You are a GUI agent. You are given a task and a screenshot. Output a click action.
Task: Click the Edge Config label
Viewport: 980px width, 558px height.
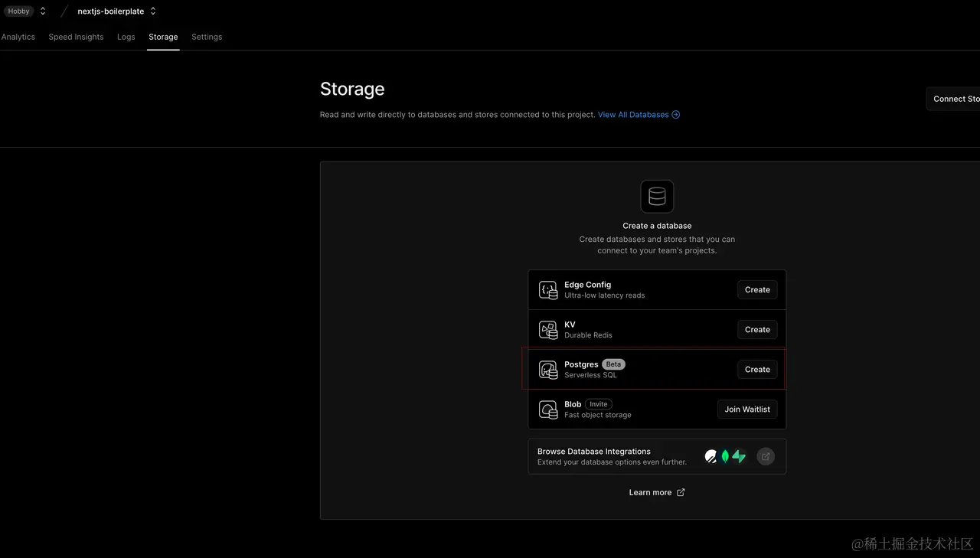point(587,285)
